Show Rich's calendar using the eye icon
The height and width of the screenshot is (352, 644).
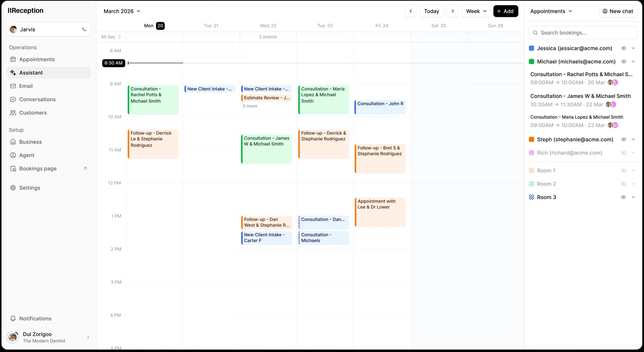(x=623, y=153)
